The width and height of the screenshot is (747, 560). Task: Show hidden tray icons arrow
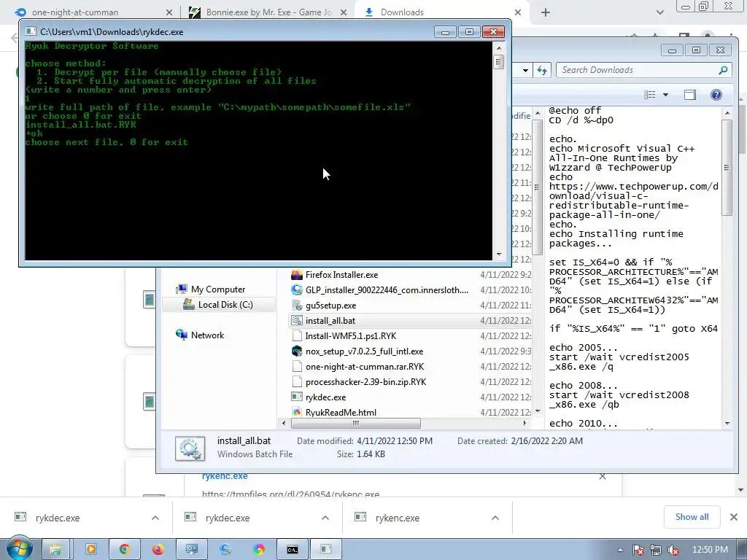coord(620,551)
